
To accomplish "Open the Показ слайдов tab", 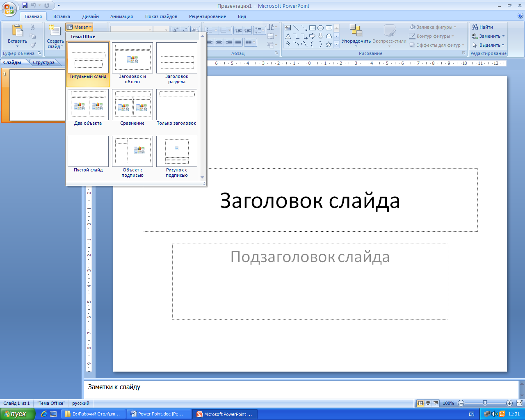I will [x=161, y=16].
